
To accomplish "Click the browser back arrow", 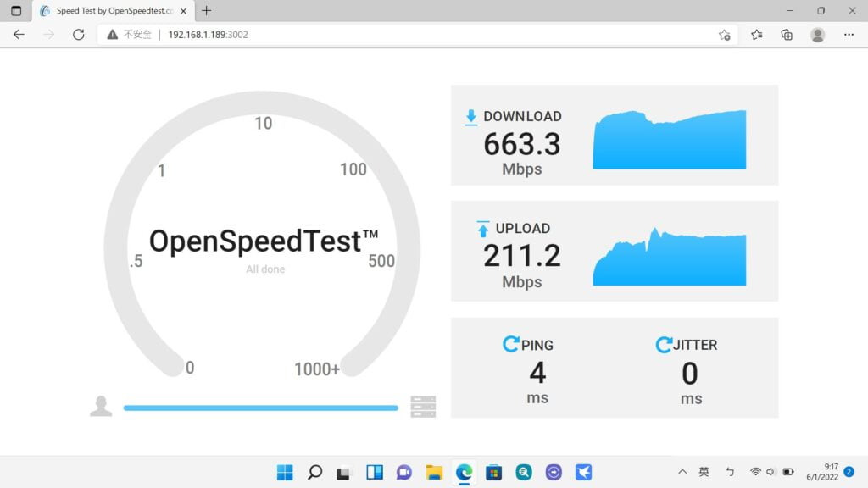I will [x=19, y=34].
